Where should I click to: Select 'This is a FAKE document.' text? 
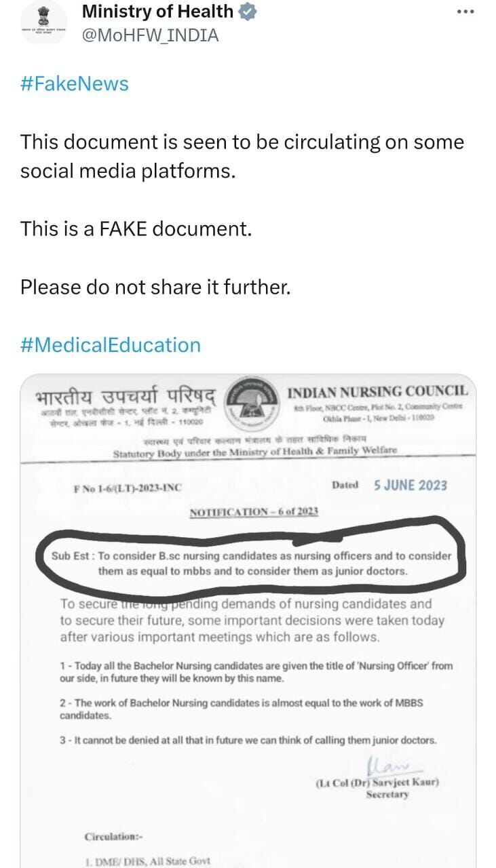coord(136,229)
